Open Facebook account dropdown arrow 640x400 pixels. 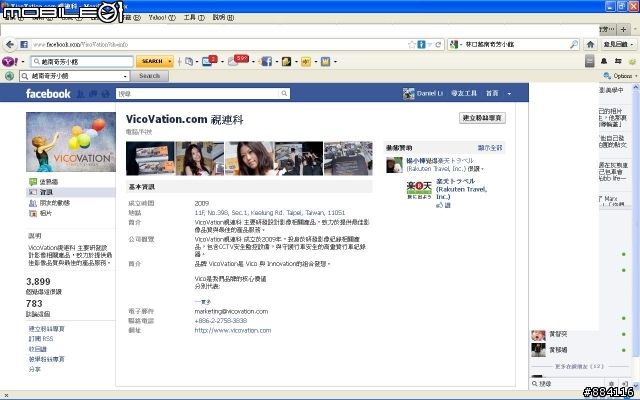pyautogui.click(x=509, y=94)
